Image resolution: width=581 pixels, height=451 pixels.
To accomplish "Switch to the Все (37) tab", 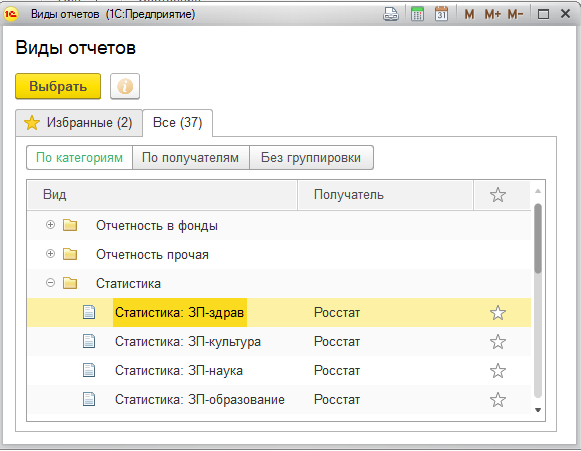I will (x=177, y=123).
